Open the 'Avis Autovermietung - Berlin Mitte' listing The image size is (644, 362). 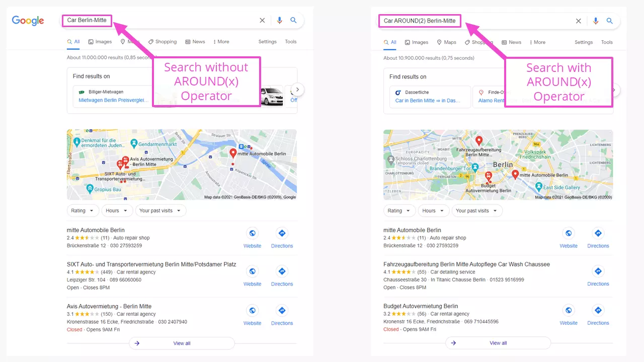coord(109,306)
